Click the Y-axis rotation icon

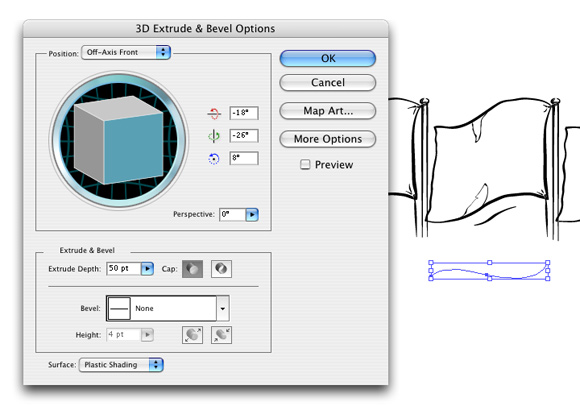pyautogui.click(x=214, y=136)
